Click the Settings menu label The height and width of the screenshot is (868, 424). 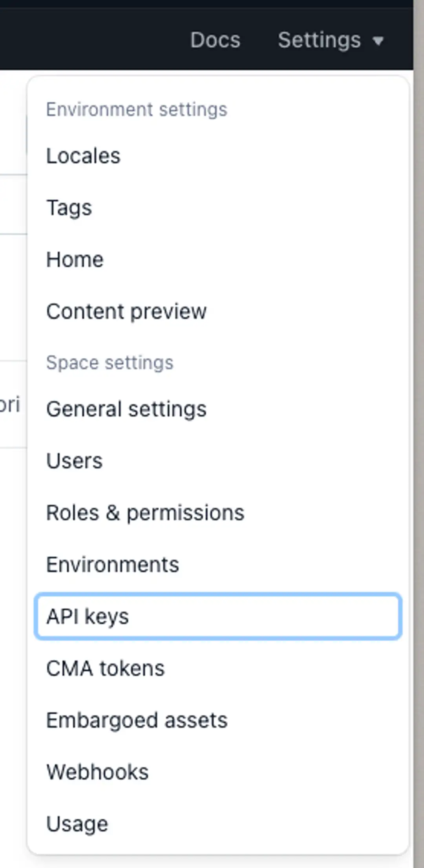point(319,40)
